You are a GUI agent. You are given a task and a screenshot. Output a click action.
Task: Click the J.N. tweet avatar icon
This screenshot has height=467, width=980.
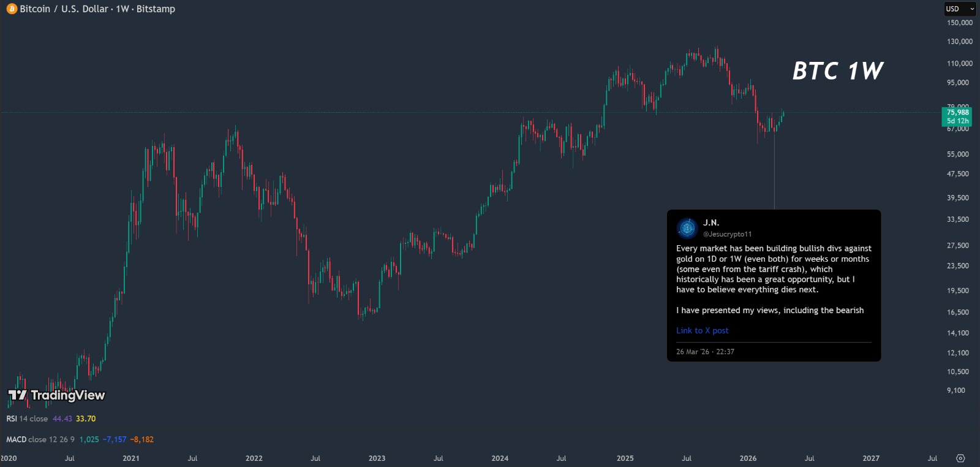pyautogui.click(x=687, y=228)
